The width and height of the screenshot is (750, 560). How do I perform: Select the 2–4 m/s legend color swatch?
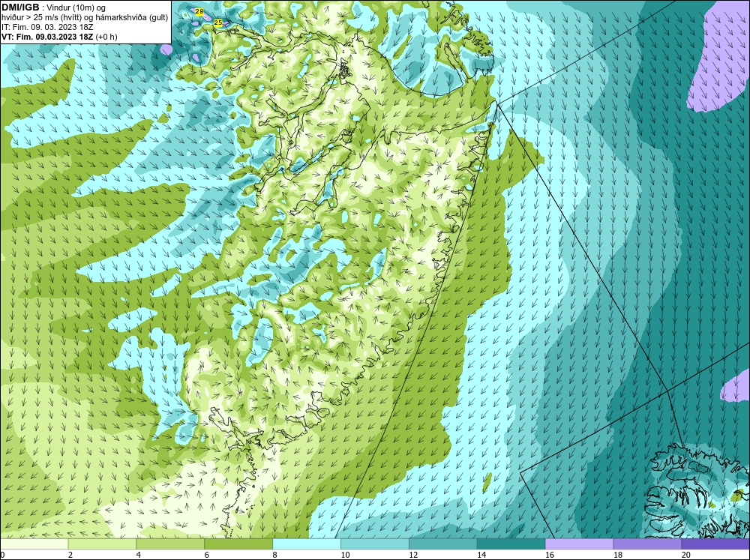(x=102, y=544)
